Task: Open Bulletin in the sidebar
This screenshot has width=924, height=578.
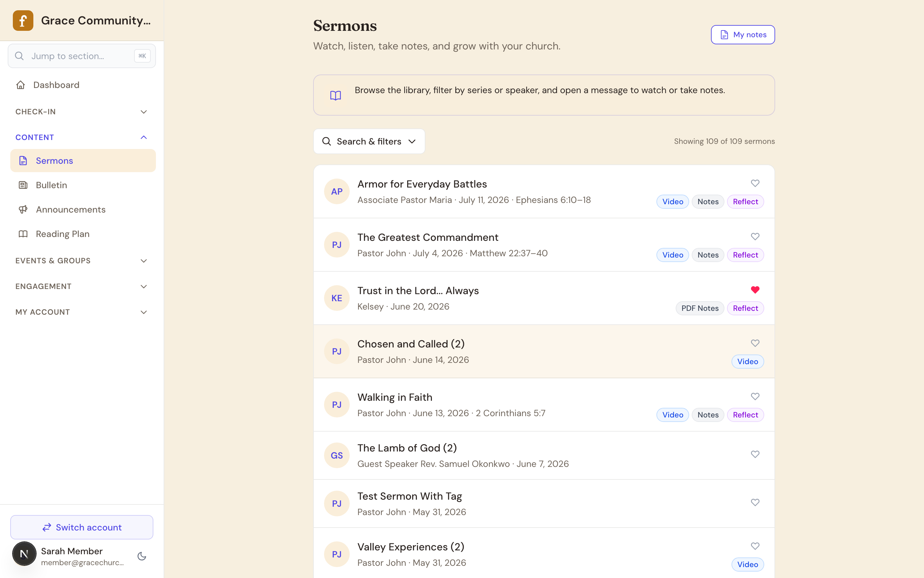Action: [83, 185]
